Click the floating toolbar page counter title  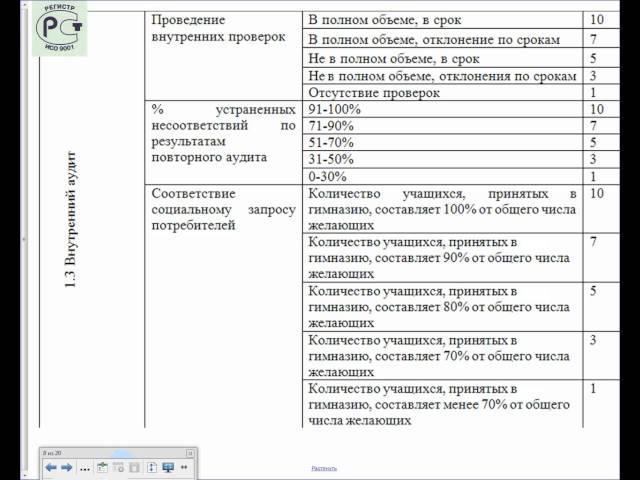tap(54, 453)
